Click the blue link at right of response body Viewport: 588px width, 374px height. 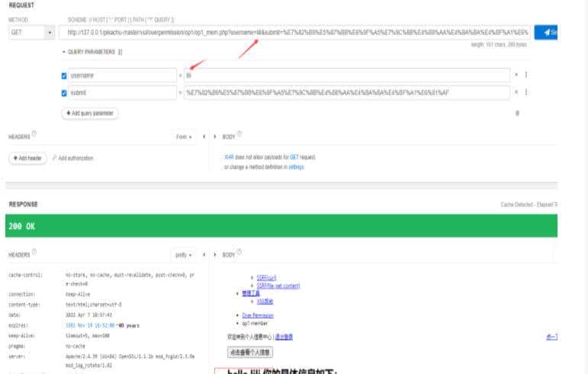551,337
